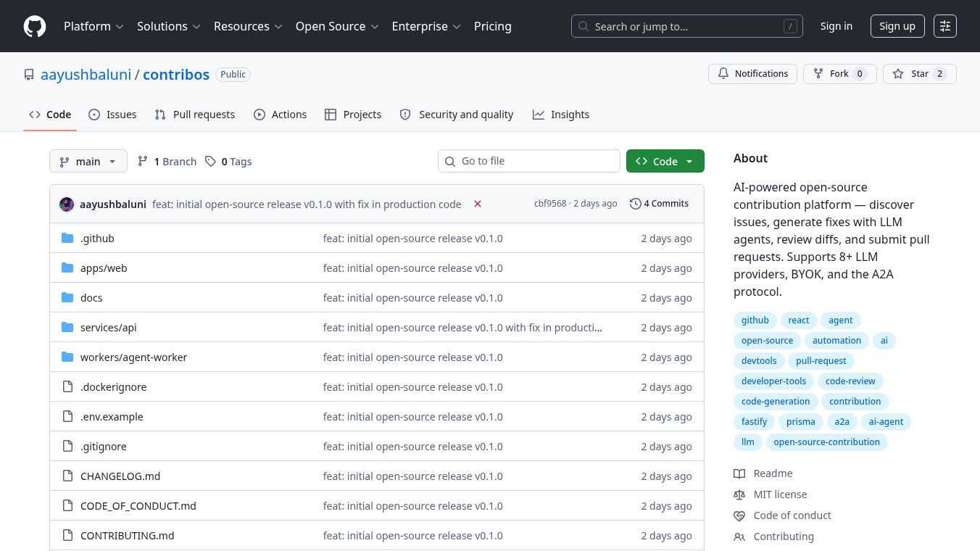980x551 pixels.
Task: Star the contribos repository
Action: pyautogui.click(x=919, y=74)
